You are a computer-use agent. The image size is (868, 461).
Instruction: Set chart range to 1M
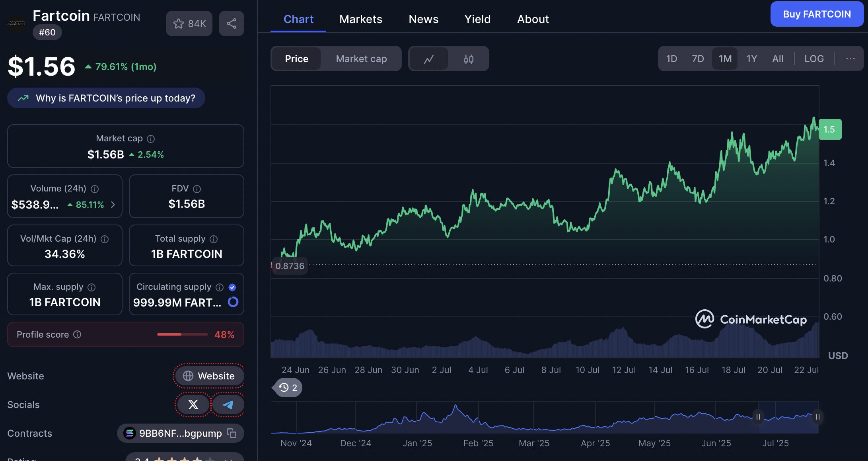(725, 59)
